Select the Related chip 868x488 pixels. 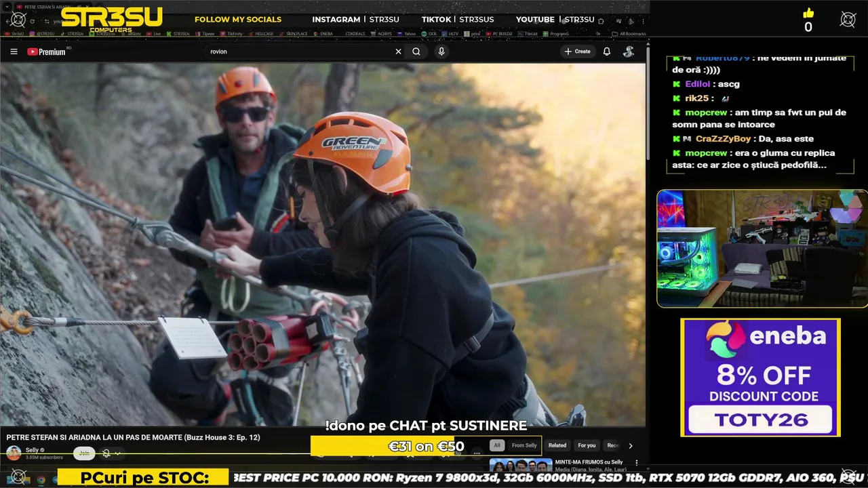click(557, 445)
